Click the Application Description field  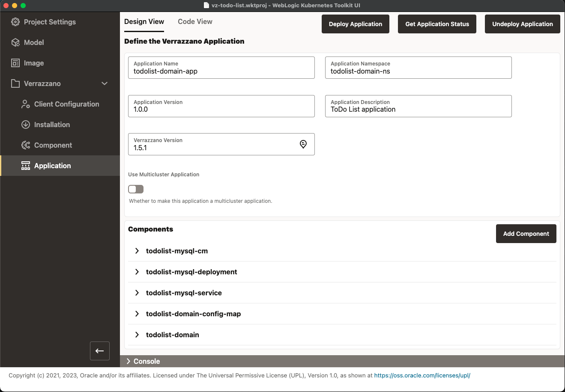[419, 106]
